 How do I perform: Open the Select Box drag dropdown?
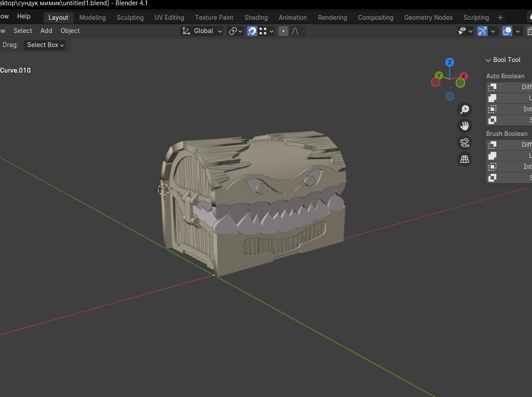pos(45,45)
